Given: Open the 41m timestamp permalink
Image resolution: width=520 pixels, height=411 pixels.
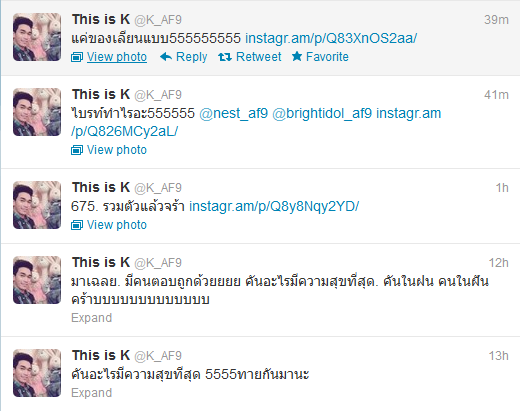Looking at the screenshot, I should 496,95.
